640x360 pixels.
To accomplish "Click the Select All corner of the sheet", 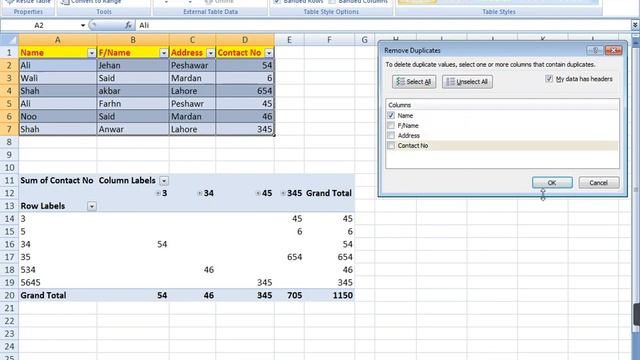I will pyautogui.click(x=9, y=40).
